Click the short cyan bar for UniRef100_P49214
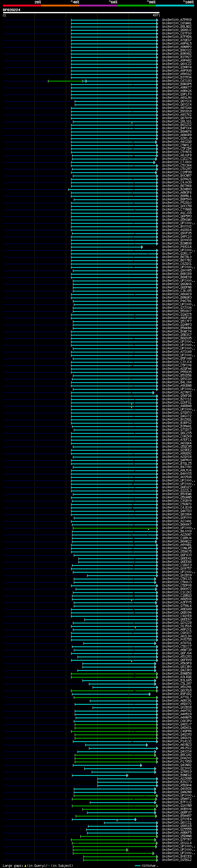The width and height of the screenshot is (197, 868). click(x=107, y=247)
